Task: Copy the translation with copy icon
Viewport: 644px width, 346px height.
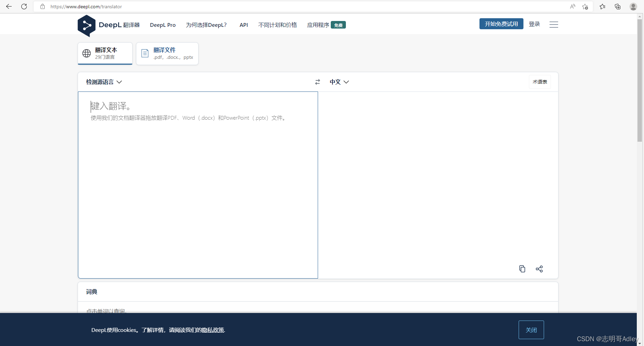Action: (x=522, y=269)
